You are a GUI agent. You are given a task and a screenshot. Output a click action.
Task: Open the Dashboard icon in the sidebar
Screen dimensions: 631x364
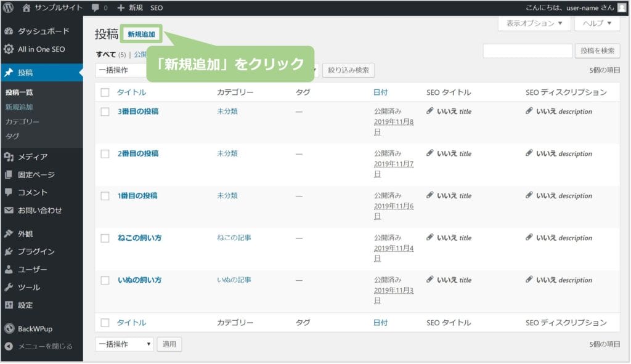click(x=9, y=31)
